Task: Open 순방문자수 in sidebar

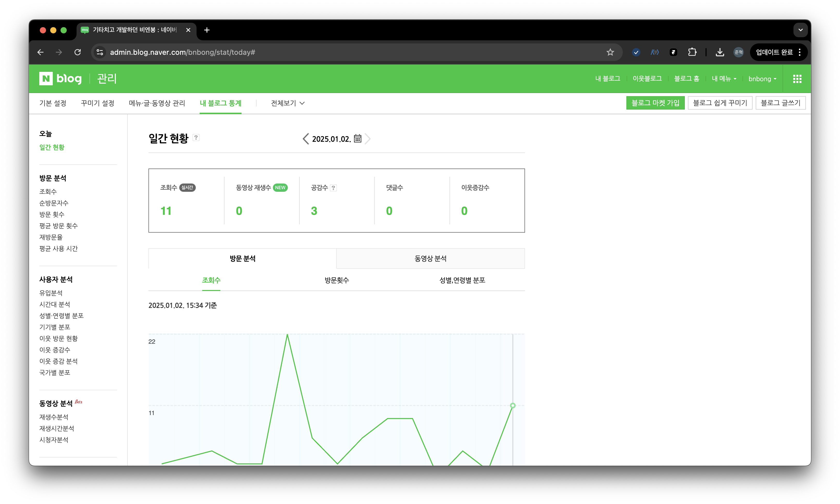Action: [54, 203]
